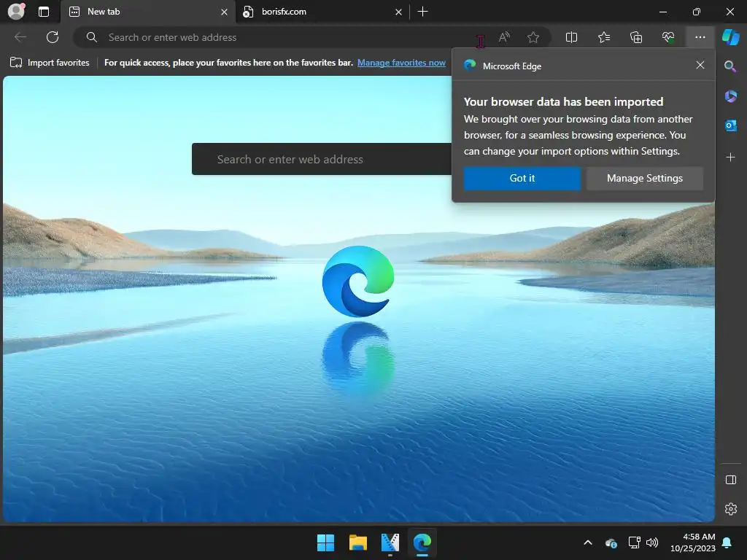Click the Got it button

click(x=522, y=178)
